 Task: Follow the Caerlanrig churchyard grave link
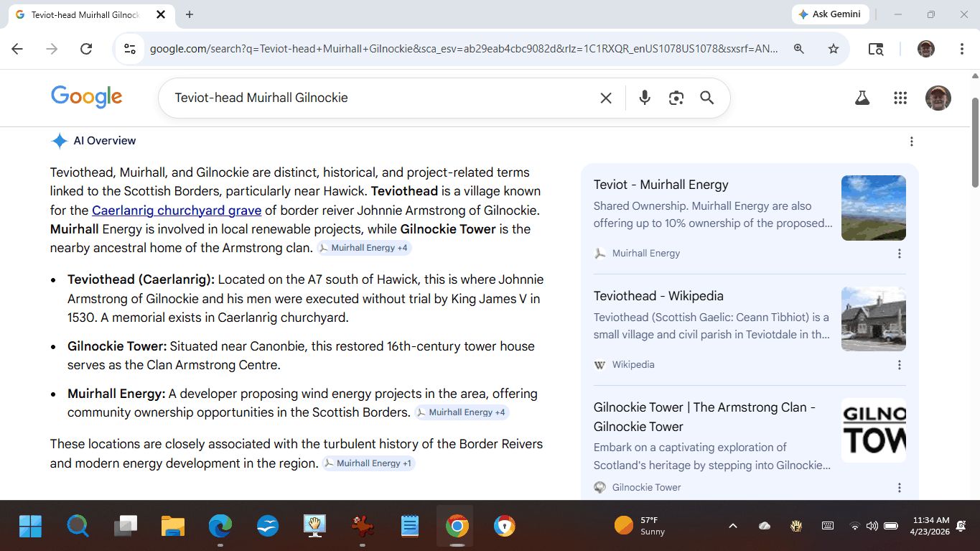[x=177, y=210]
